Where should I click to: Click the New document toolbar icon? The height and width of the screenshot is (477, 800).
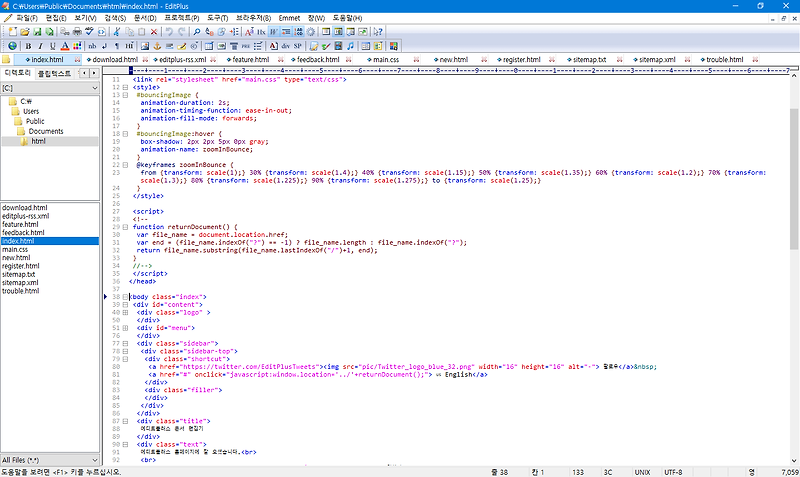click(x=10, y=32)
